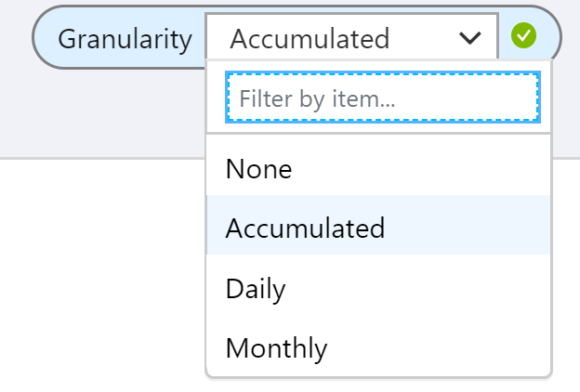Close the list using the down-arrow chevron

pyautogui.click(x=471, y=38)
